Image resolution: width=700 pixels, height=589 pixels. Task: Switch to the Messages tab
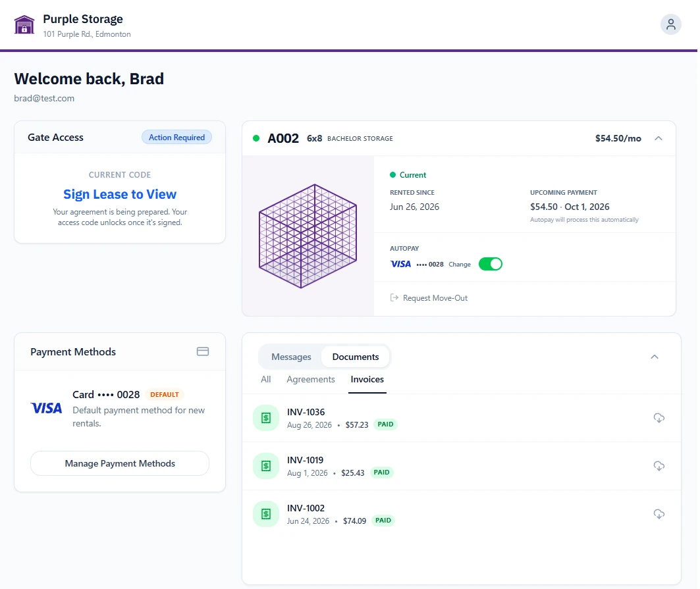pyautogui.click(x=291, y=357)
